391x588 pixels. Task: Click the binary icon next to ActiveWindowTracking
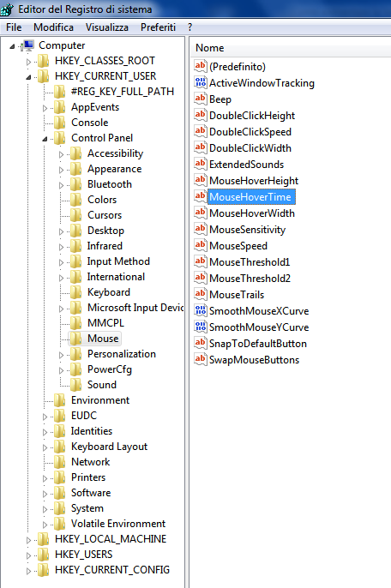click(x=201, y=82)
